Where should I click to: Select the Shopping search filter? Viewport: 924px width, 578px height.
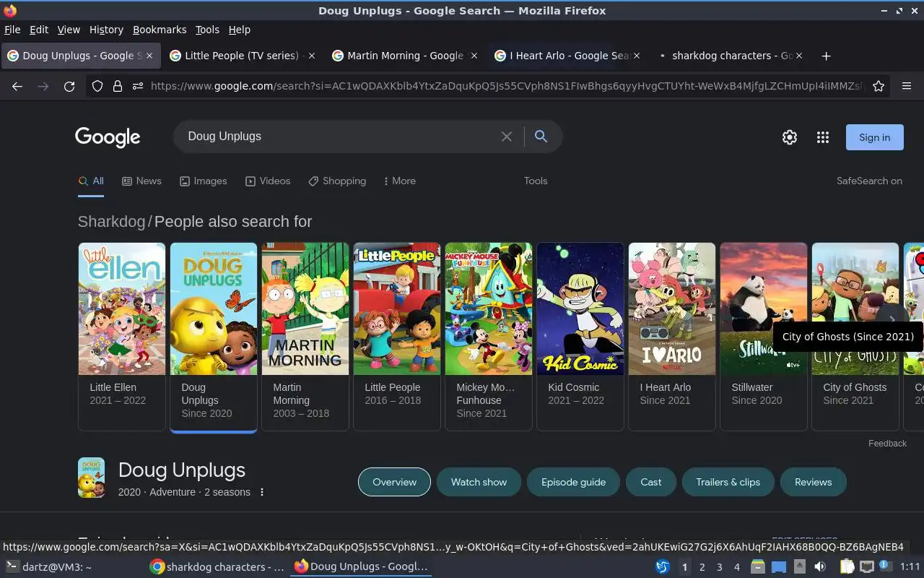click(337, 181)
